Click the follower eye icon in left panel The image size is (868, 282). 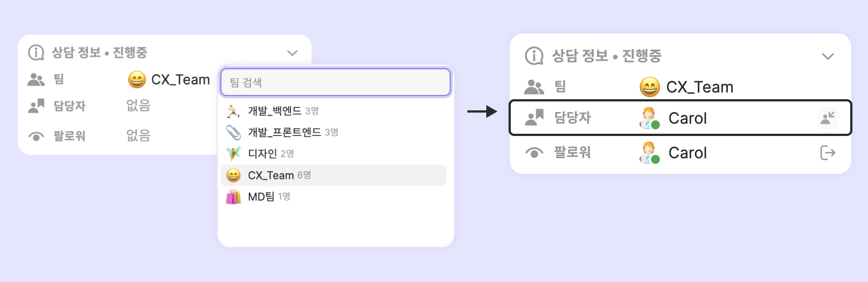pos(36,136)
